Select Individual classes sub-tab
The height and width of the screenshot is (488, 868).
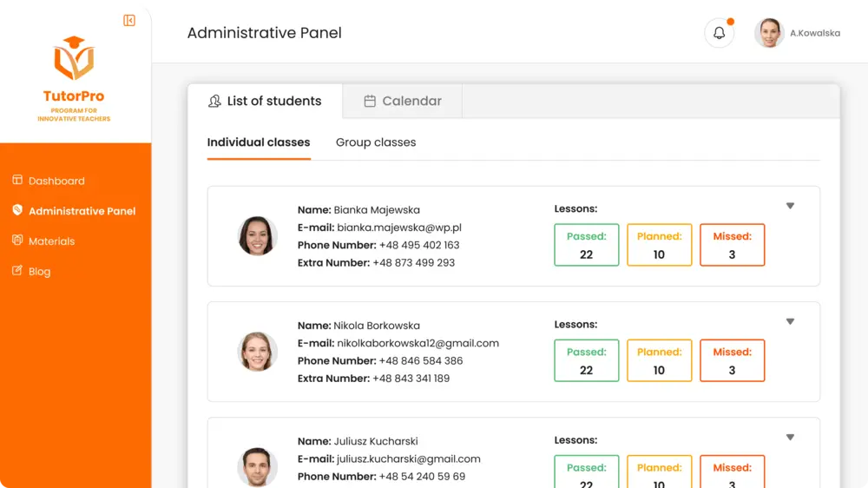coord(259,142)
